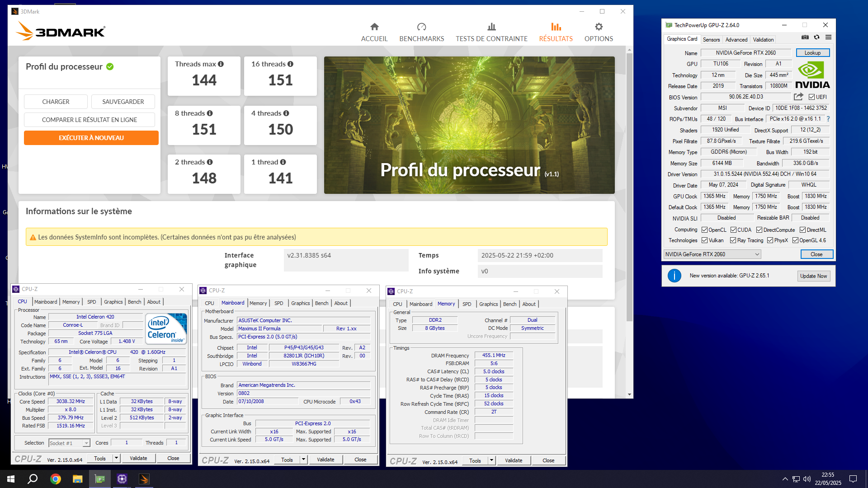Click the volume speaker tray icon
The image size is (868, 488).
807,479
